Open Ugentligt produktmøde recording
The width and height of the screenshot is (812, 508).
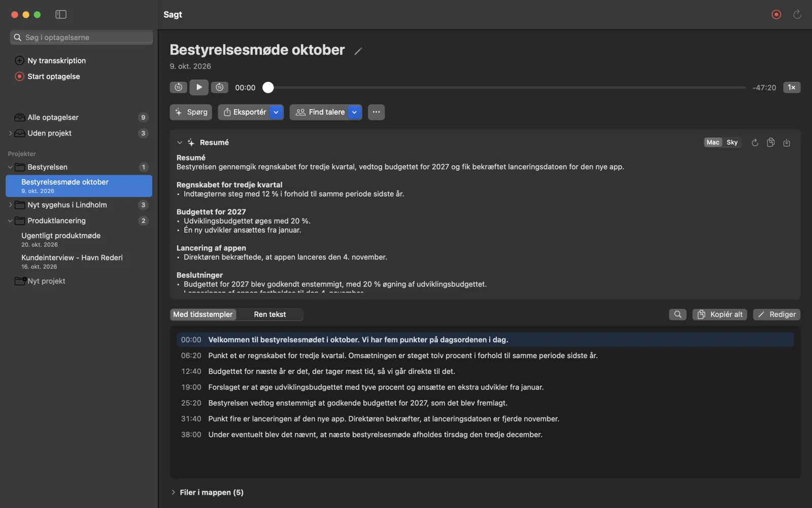pyautogui.click(x=79, y=239)
